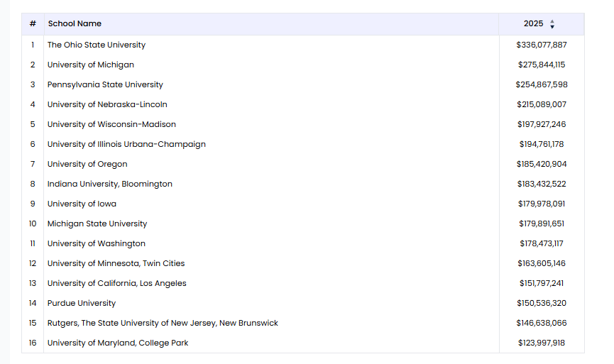Screen dimensions: 614x364
Task: Click rank number 12 in Minnesota row
Action: click(x=33, y=263)
